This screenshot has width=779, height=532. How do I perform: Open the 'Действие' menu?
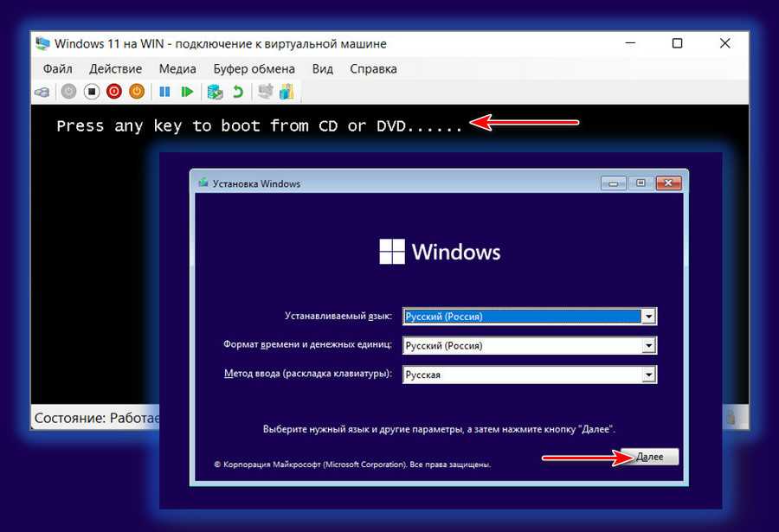pyautogui.click(x=115, y=69)
